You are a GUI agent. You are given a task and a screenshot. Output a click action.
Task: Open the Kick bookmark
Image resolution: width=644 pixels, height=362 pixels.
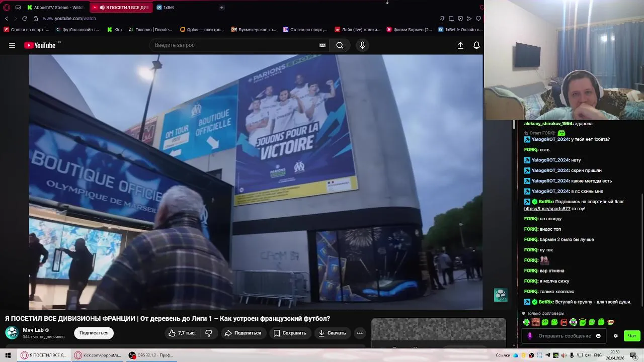[x=115, y=30]
